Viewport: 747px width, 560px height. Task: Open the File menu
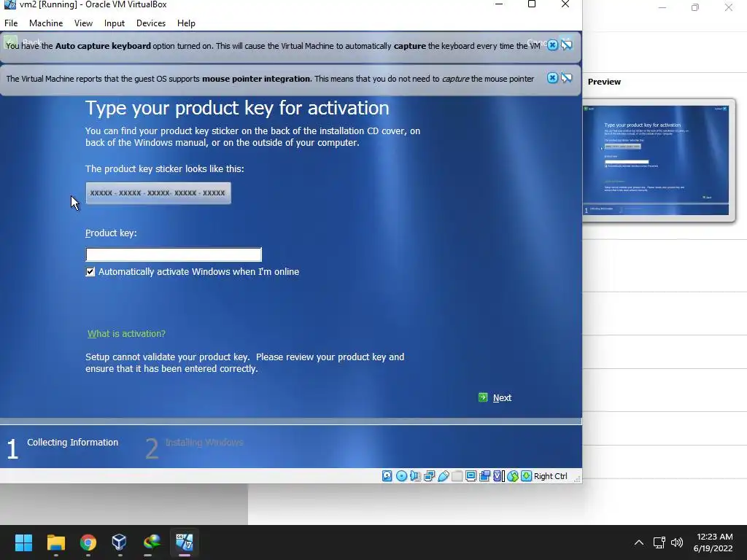click(x=11, y=23)
